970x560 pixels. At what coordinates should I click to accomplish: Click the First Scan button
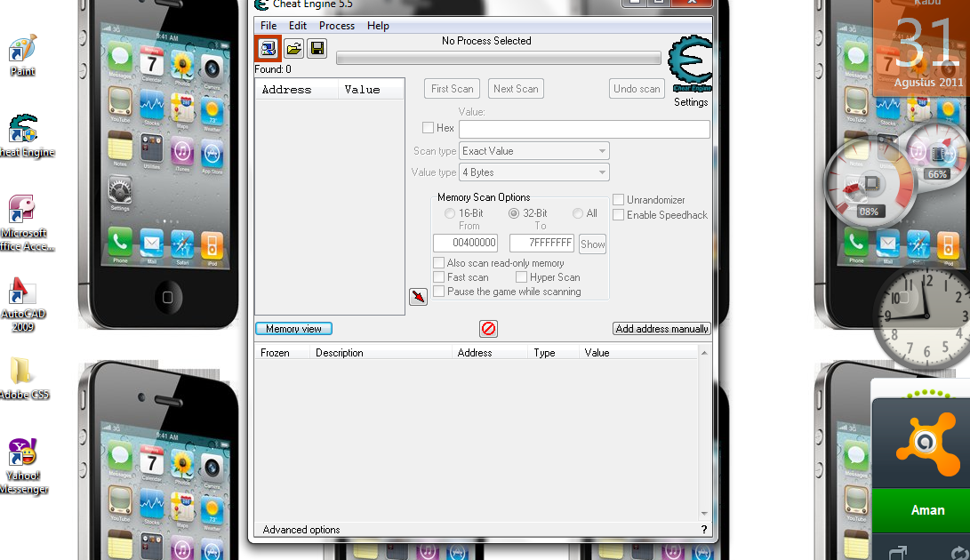click(453, 89)
